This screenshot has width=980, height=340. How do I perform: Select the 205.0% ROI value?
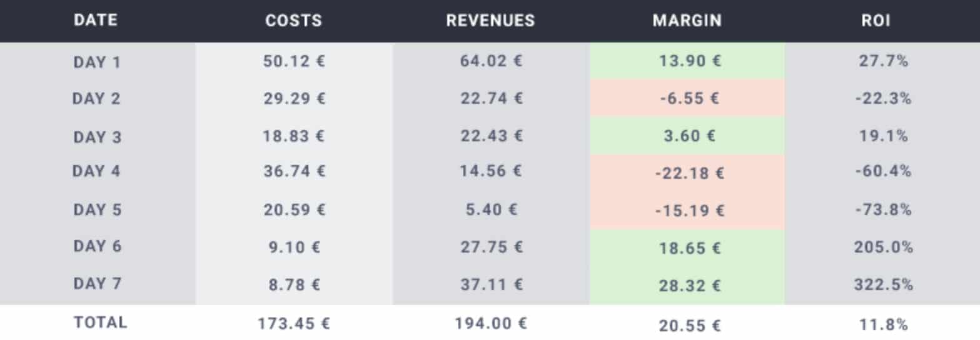(883, 247)
